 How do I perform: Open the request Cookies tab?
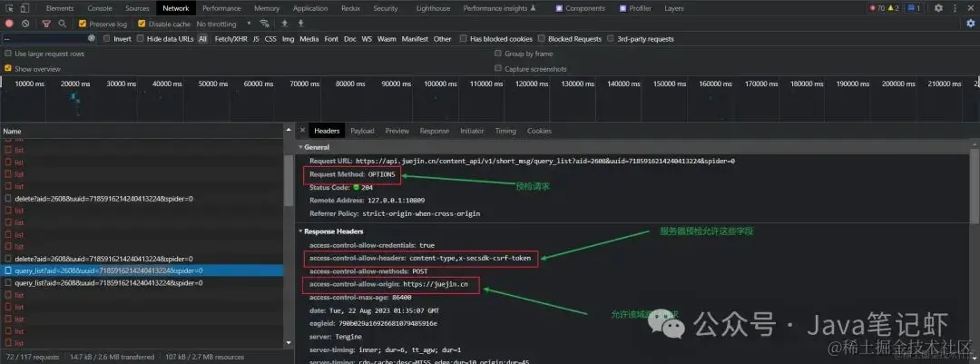(539, 131)
